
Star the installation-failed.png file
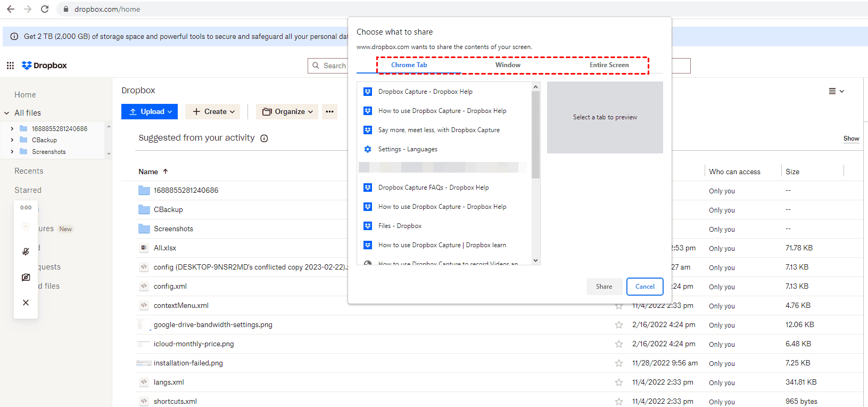(x=619, y=363)
